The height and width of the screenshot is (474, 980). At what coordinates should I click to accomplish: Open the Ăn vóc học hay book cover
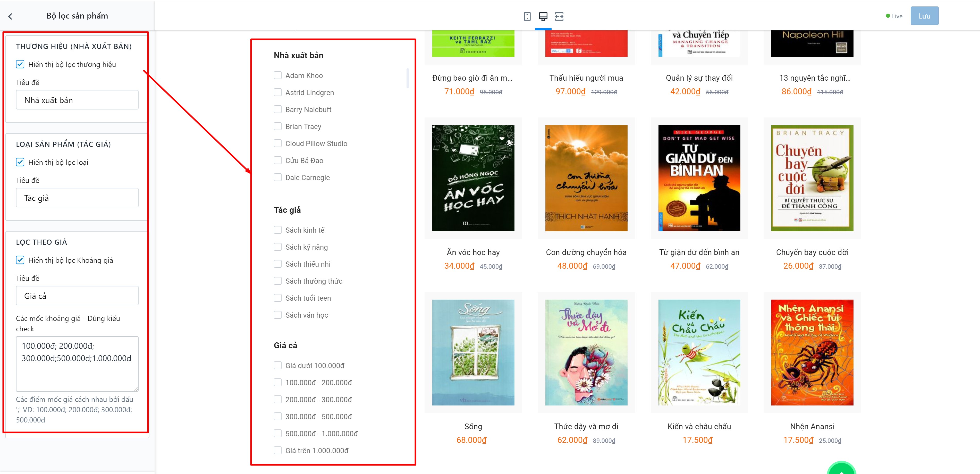[x=473, y=178]
